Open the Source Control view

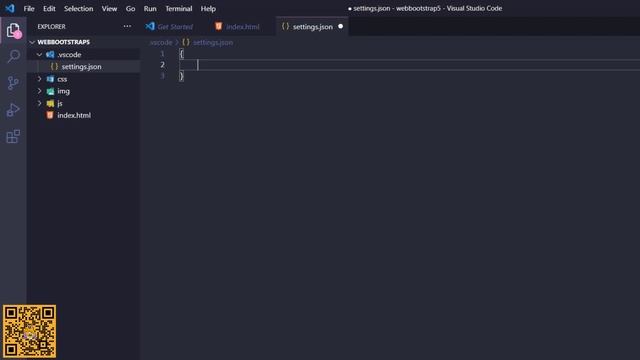(x=13, y=83)
